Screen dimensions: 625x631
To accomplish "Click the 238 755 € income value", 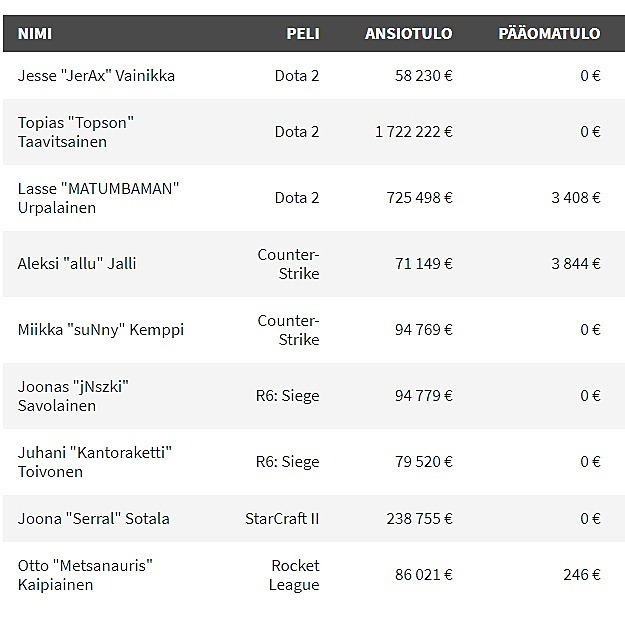I will click(x=419, y=518).
